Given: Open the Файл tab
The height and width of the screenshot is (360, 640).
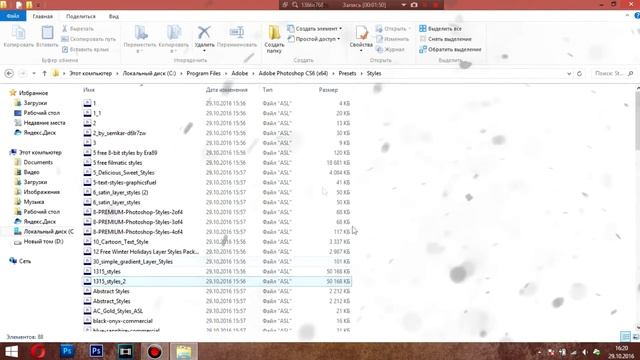Looking at the screenshot, I should point(13,16).
